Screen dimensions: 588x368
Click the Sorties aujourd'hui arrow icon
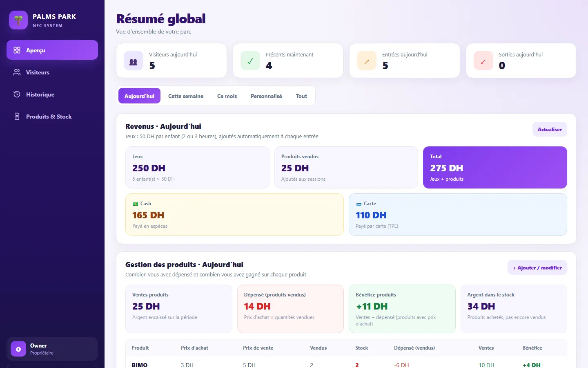point(483,61)
